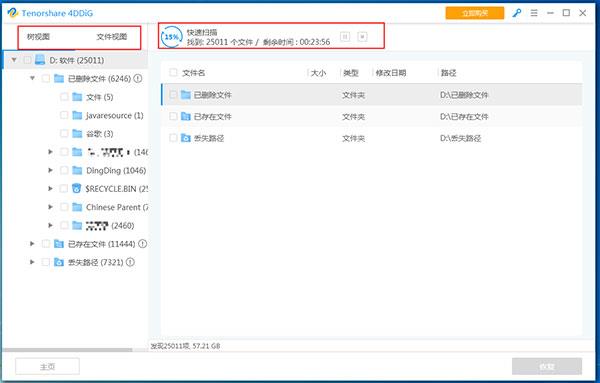
Task: Collapse the D: 软件 drive node
Action: [x=14, y=60]
